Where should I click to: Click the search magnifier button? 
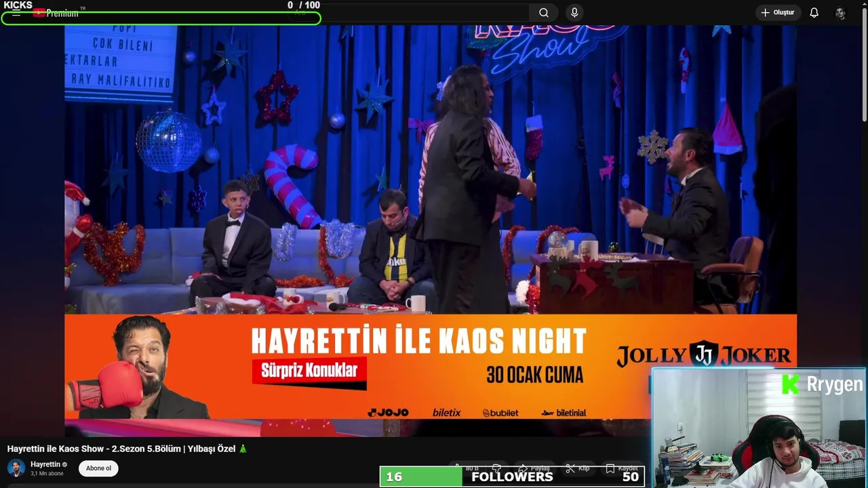544,13
